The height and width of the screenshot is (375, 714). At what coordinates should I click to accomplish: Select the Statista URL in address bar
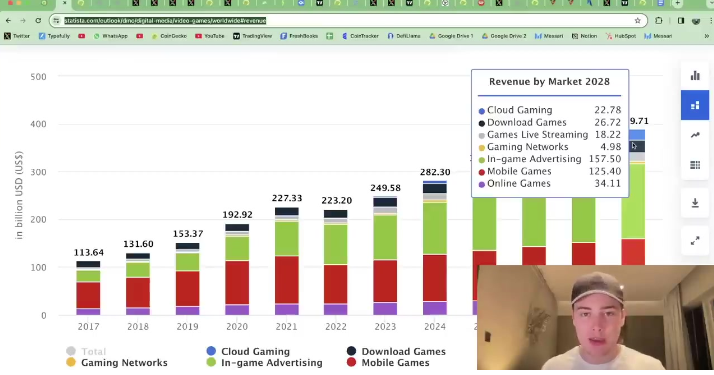165,20
